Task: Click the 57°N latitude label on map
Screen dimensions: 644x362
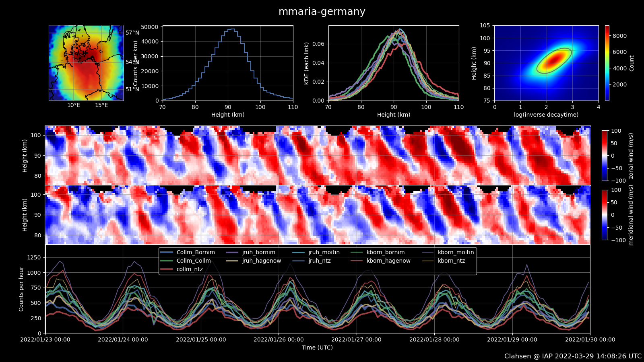Action: pyautogui.click(x=132, y=33)
